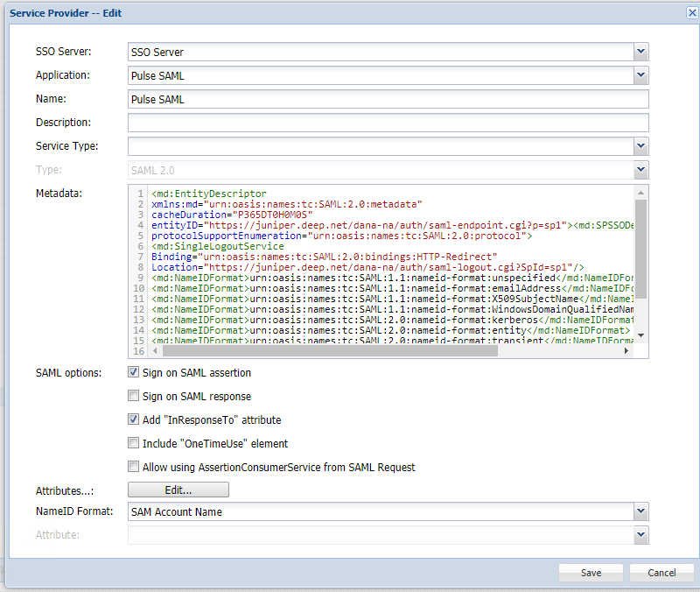
Task: Open the SSO Server dropdown
Action: (641, 53)
